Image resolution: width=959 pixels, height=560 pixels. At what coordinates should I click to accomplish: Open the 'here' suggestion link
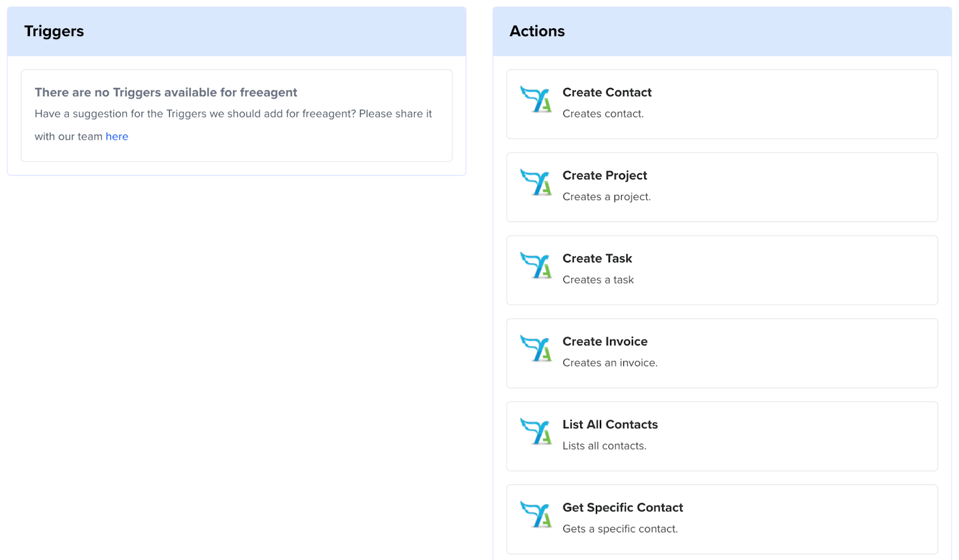coord(117,137)
